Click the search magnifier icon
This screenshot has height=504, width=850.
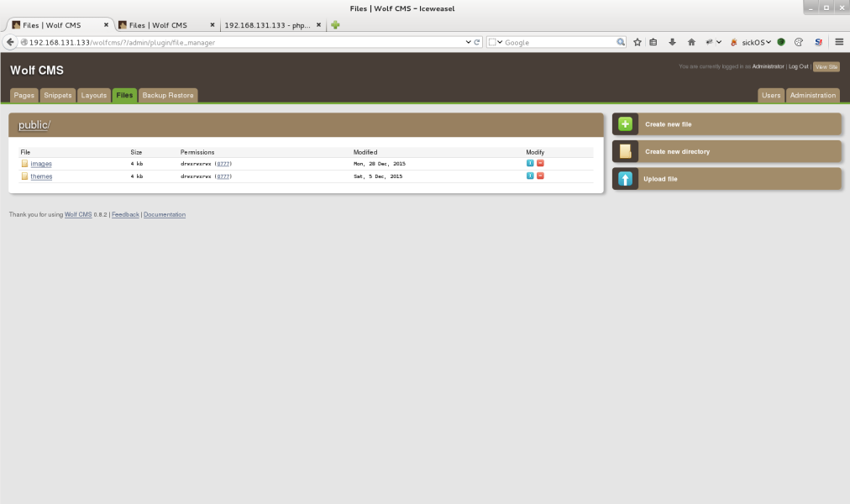[620, 42]
